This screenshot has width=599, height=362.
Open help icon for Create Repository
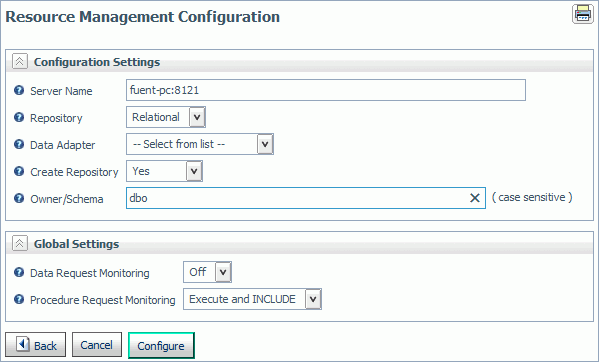19,171
